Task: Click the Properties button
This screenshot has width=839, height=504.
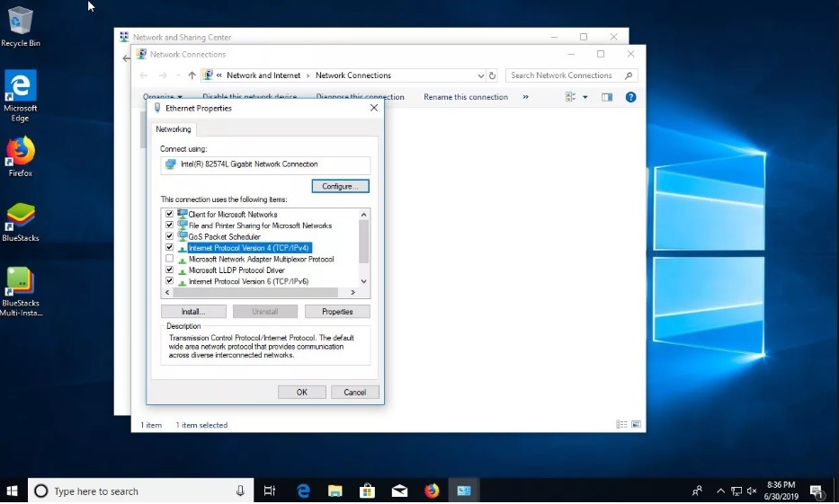Action: click(x=337, y=312)
